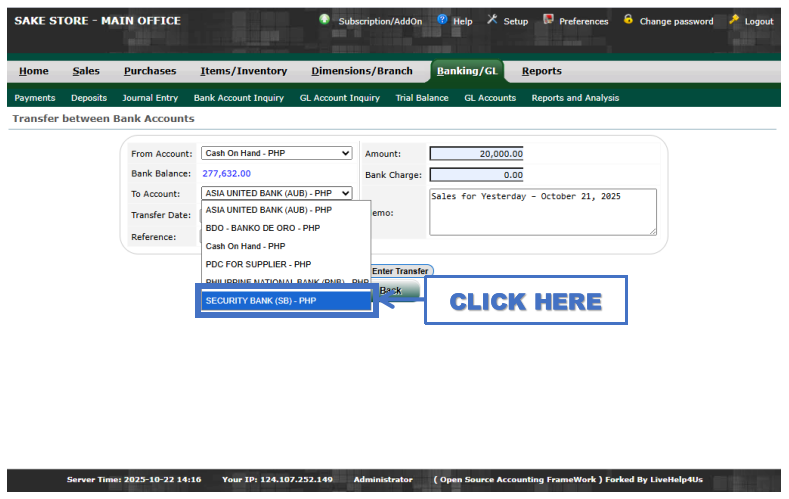Click the Help question mark icon

tap(442, 20)
